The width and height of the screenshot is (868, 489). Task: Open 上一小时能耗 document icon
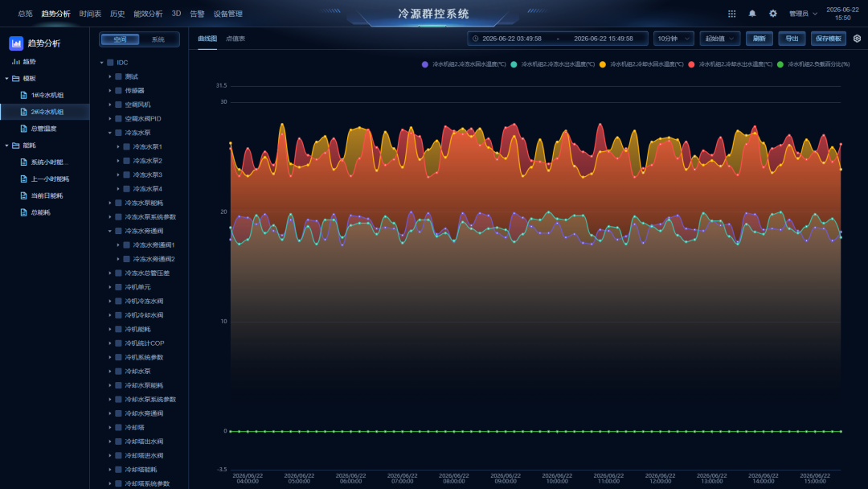point(23,179)
